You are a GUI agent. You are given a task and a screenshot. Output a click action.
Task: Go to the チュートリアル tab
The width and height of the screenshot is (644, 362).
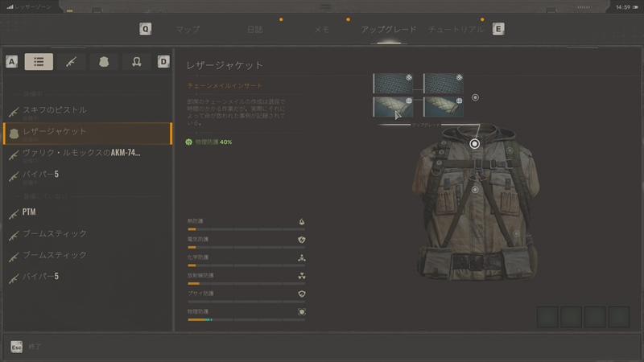pyautogui.click(x=456, y=29)
